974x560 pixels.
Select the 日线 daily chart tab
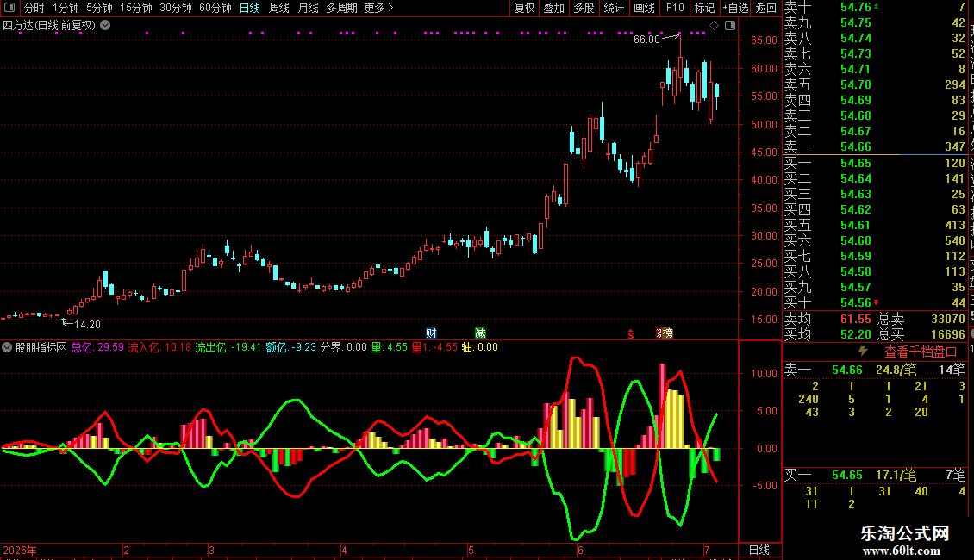(250, 8)
